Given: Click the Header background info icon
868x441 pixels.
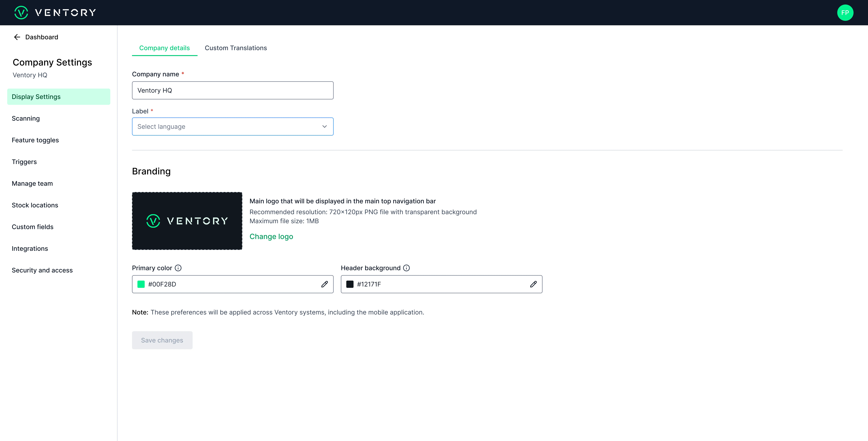Looking at the screenshot, I should coord(406,268).
